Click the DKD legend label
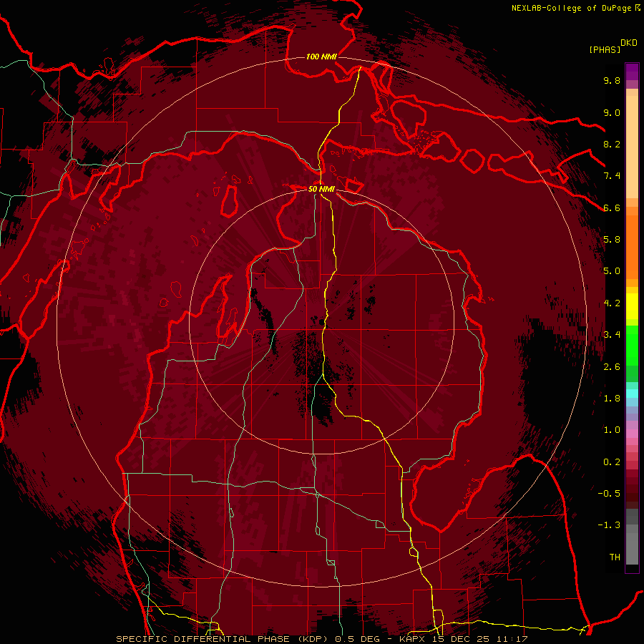The height and width of the screenshot is (644, 644). (628, 43)
